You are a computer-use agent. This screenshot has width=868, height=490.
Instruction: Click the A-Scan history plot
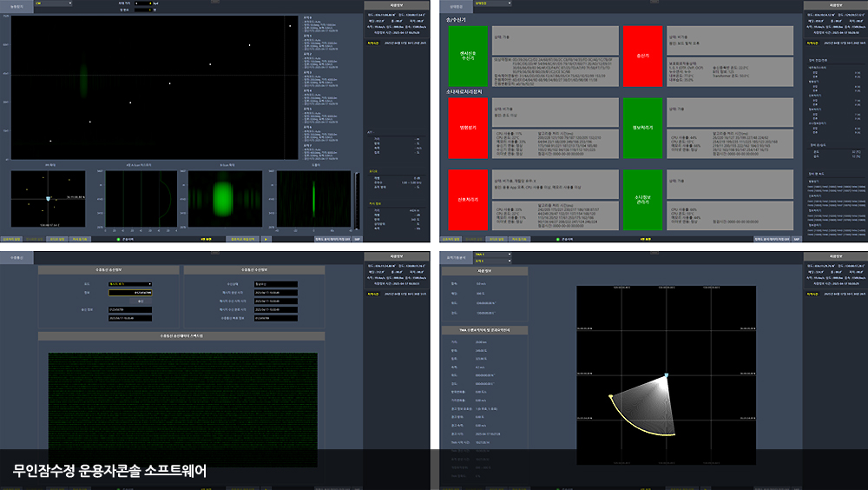click(x=141, y=199)
